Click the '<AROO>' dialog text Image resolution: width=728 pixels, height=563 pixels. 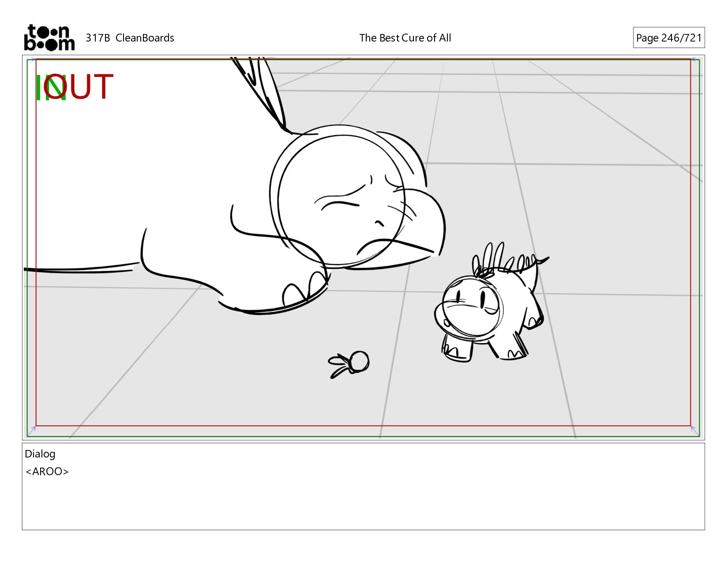click(47, 472)
